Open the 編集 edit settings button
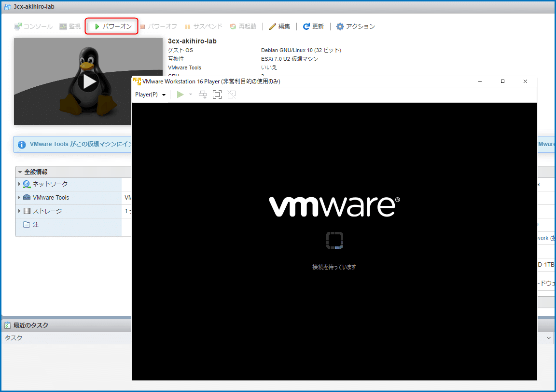This screenshot has width=556, height=392. 279,26
